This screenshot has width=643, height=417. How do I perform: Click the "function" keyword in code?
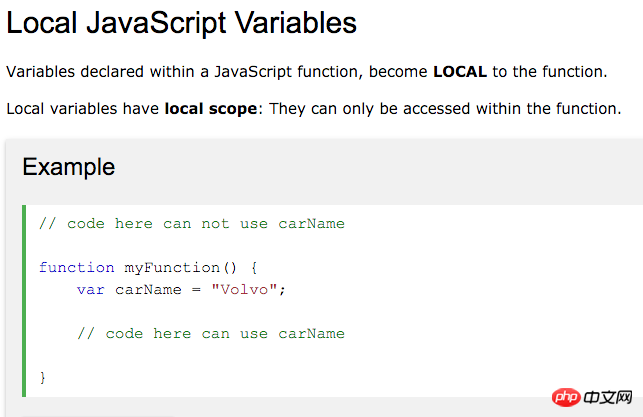coord(77,267)
